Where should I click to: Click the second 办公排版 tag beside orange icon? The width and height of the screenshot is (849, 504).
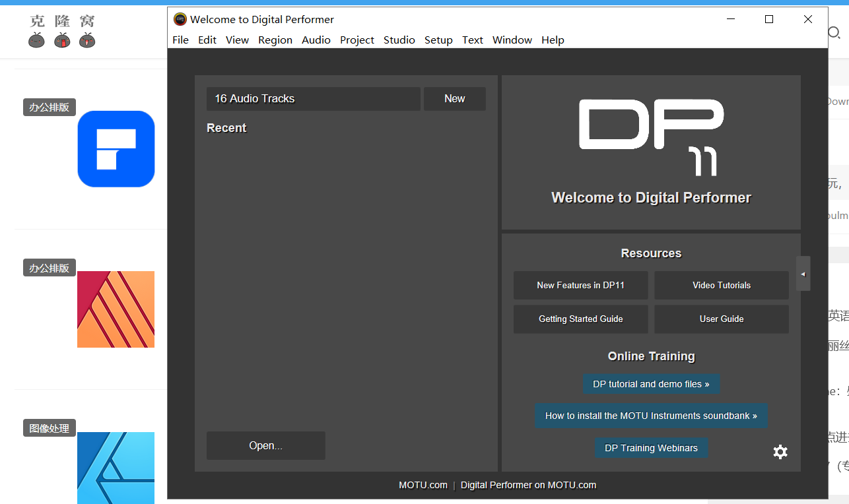50,268
